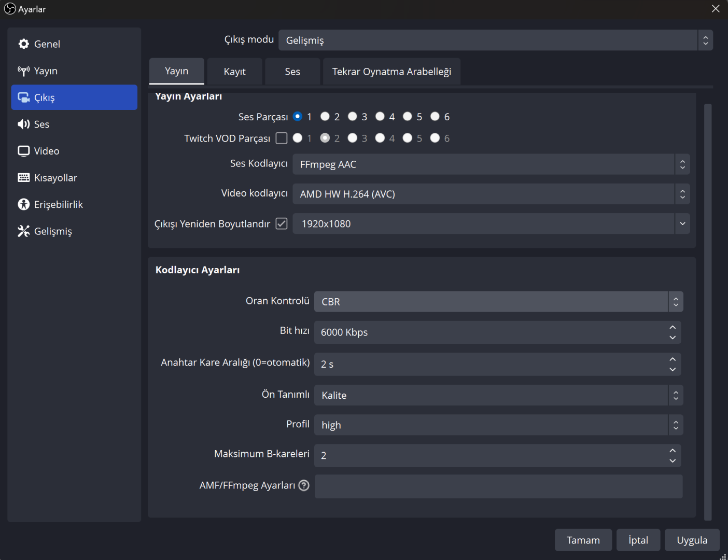Click the Erişebilirlik accessibility icon
This screenshot has height=560, width=728.
point(23,204)
